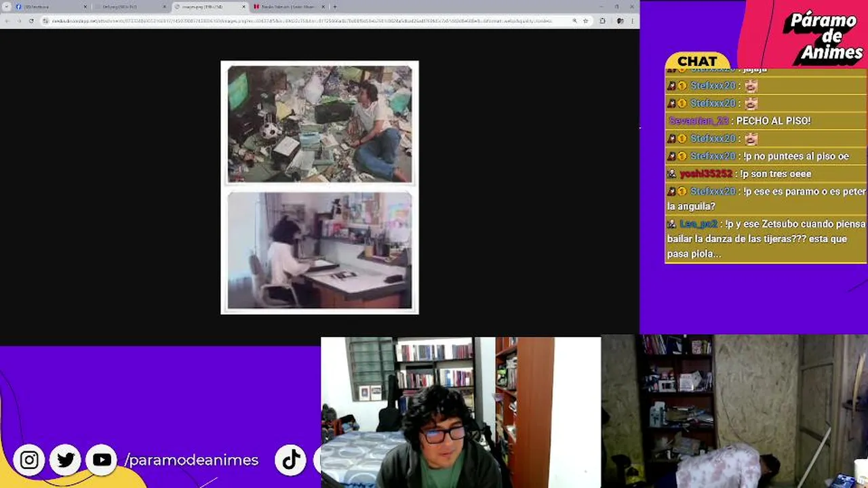Click the right webcam feed with shelves
The height and width of the screenshot is (488, 868).
tap(734, 412)
